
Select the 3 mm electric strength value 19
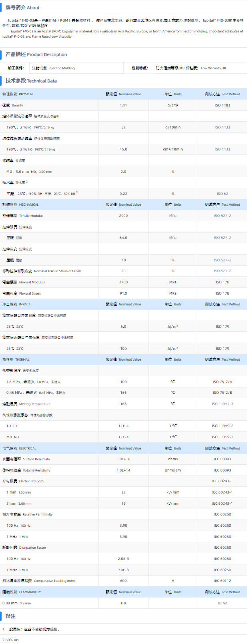123,504
